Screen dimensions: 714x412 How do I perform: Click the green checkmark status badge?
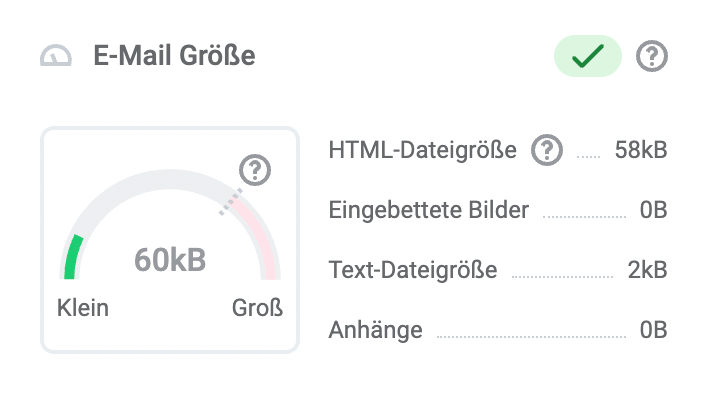(588, 56)
